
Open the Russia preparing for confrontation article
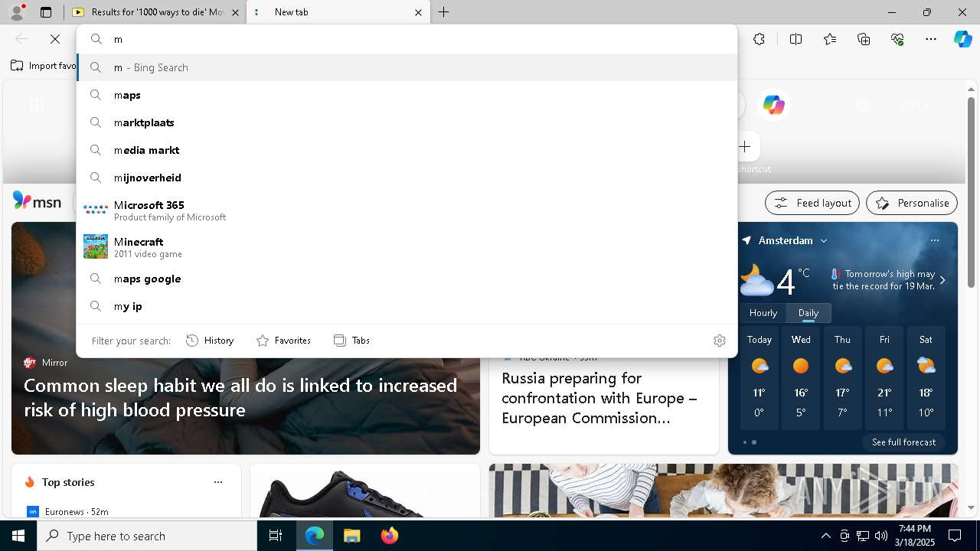click(600, 398)
